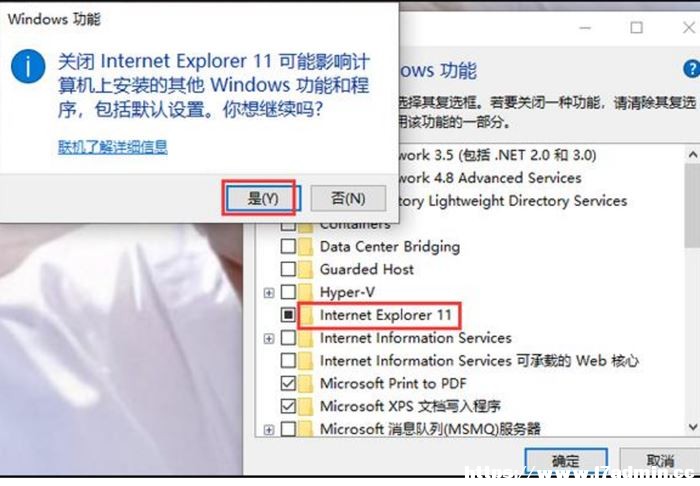Screen dimensions: 700x486
Task: Uncheck Microsoft Print to PDF
Action: (x=288, y=383)
